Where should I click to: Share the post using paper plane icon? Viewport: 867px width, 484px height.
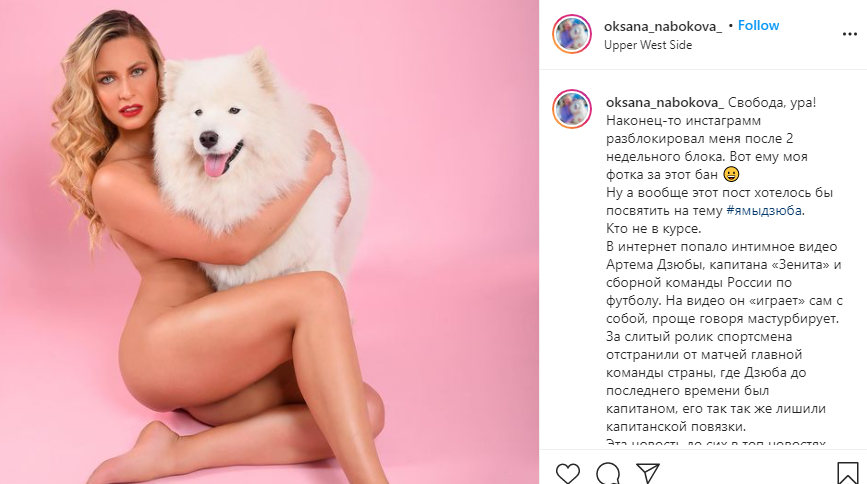tap(648, 474)
